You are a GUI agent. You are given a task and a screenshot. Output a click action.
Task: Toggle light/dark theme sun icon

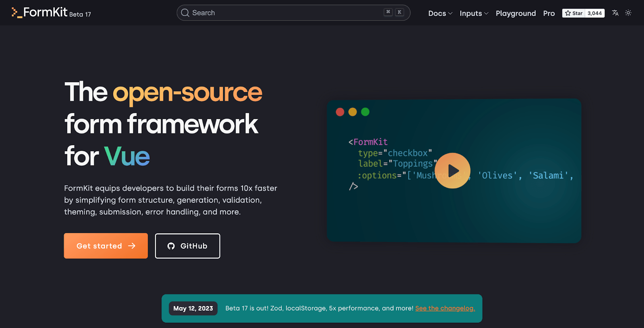tap(628, 13)
